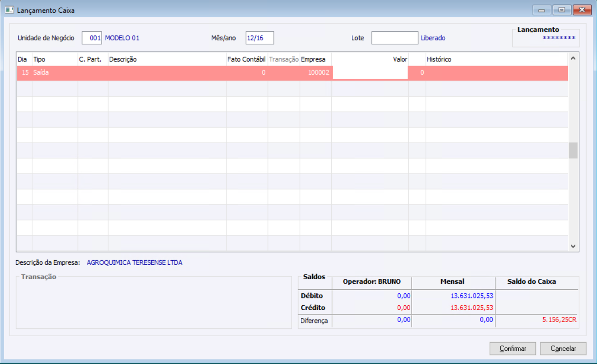Minimize the Lançamento Caixa window

click(x=541, y=10)
